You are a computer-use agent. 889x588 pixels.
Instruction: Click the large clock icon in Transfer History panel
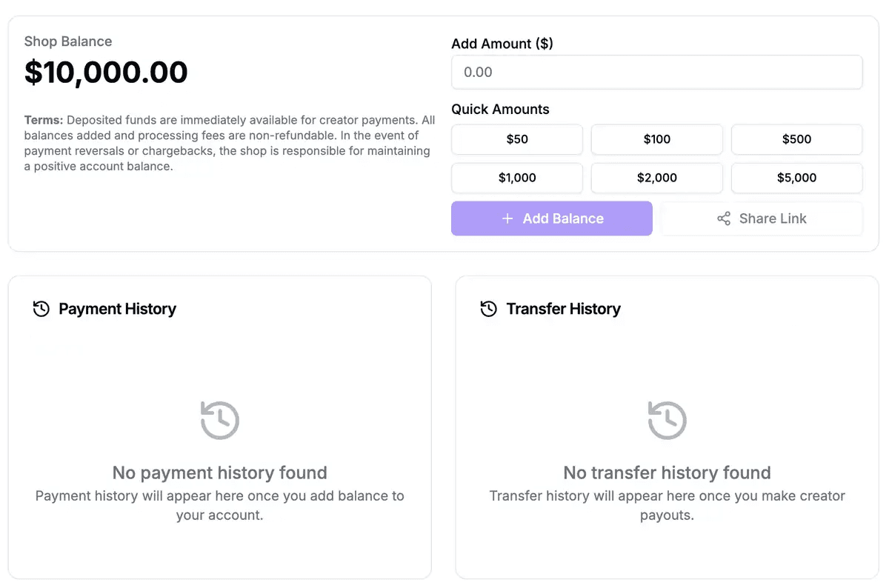click(x=667, y=420)
